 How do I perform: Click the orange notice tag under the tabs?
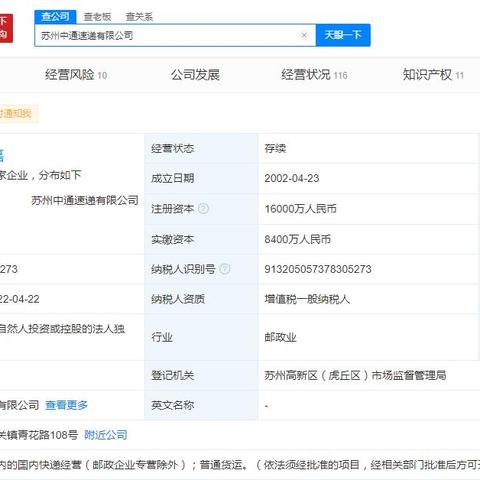[18, 114]
